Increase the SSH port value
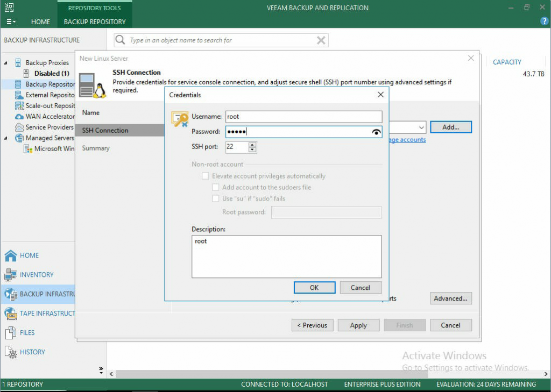This screenshot has height=392, width=551. [252, 144]
